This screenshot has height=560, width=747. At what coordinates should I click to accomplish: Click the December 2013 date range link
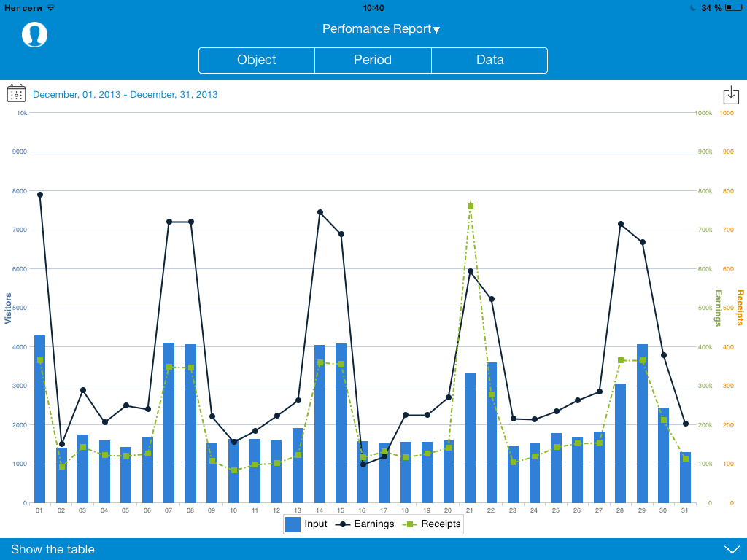(x=125, y=95)
